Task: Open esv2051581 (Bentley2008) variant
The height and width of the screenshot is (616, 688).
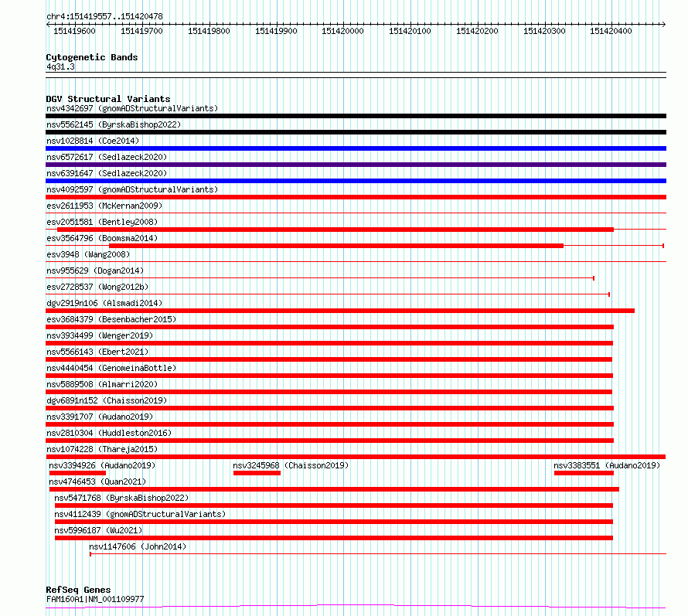Action: (x=102, y=222)
